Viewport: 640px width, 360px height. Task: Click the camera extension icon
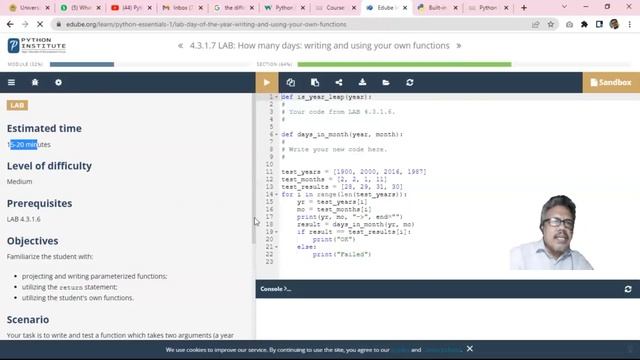569,24
